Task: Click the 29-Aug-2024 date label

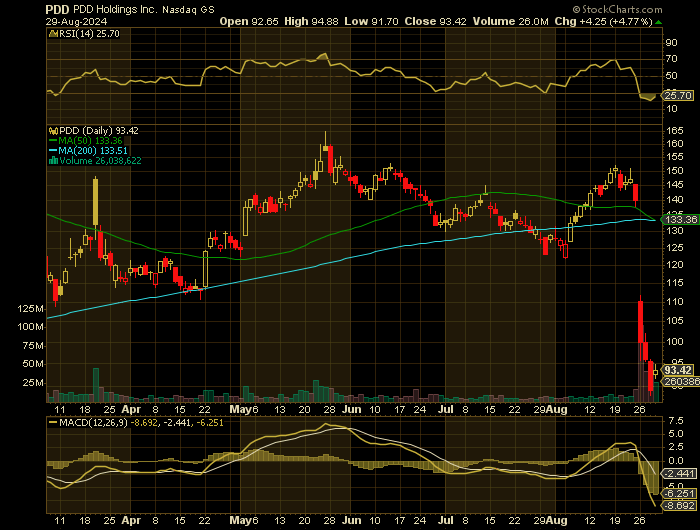Action: pyautogui.click(x=76, y=21)
